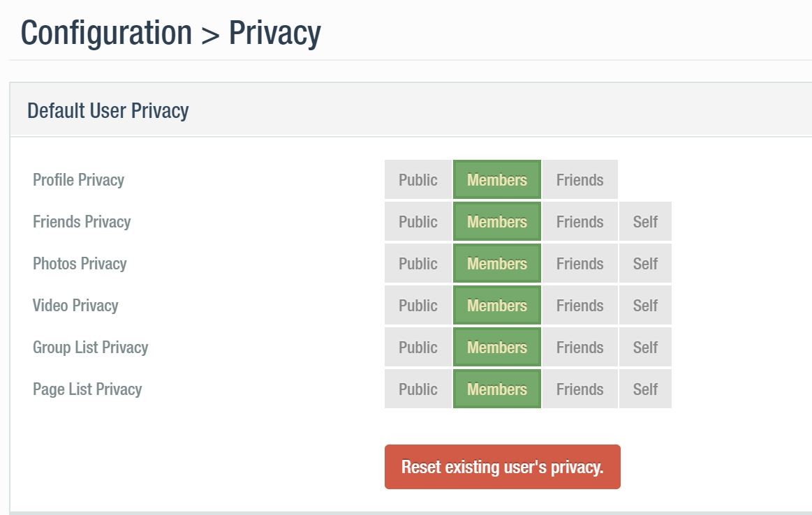Viewport: 812px width, 515px height.
Task: Set Profile Privacy to Public
Action: coord(418,180)
